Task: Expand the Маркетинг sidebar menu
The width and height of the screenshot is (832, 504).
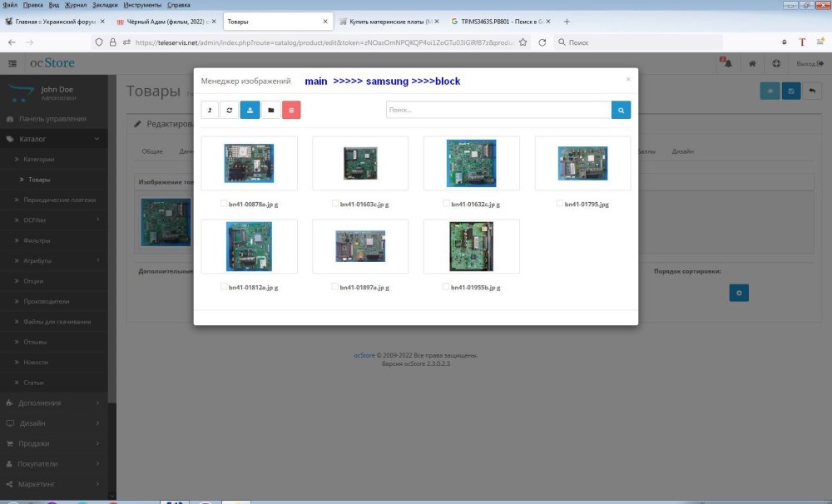Action: [53, 484]
